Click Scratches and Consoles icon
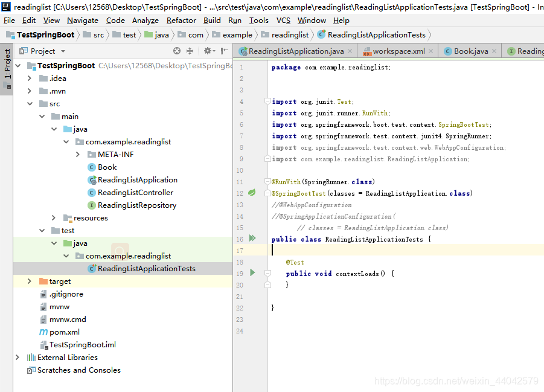544x392 pixels. [31, 370]
